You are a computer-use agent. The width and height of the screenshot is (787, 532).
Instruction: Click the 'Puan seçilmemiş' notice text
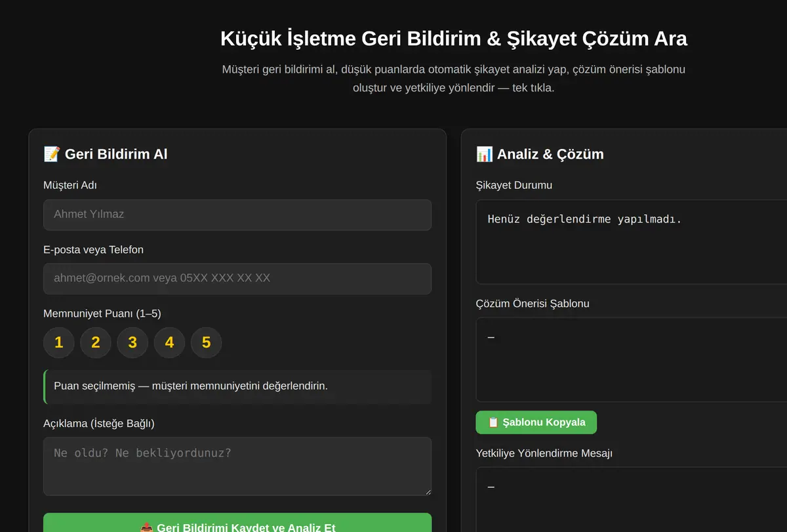point(191,386)
